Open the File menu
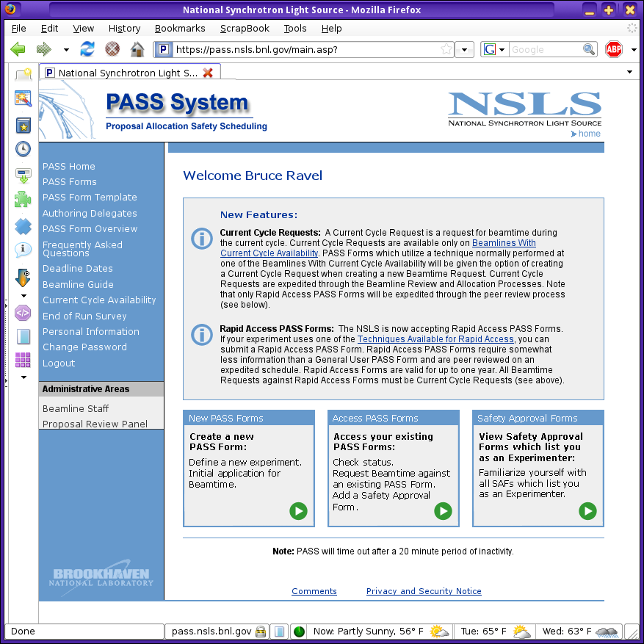 click(x=19, y=29)
